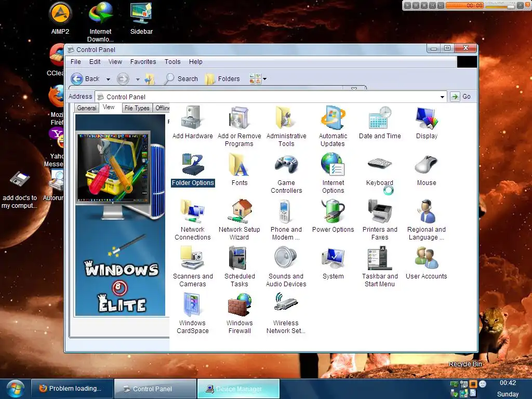Switch to Device Manager taskbar button

tap(238, 389)
